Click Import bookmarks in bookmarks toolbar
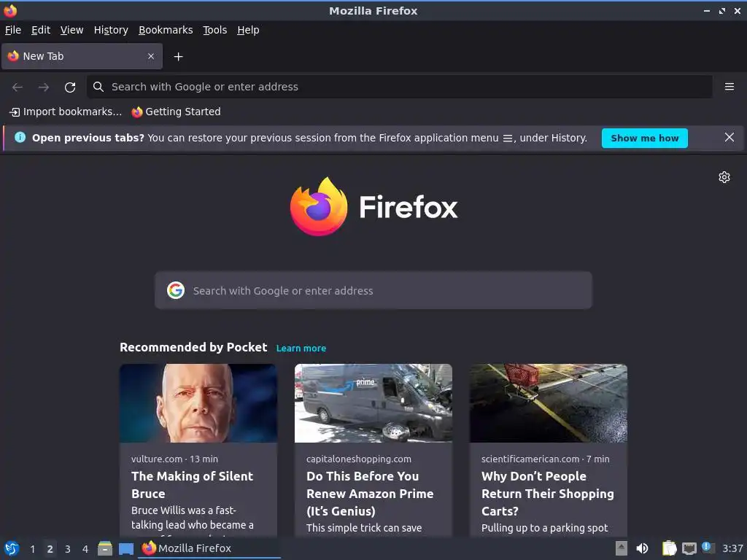The width and height of the screenshot is (747, 560). pos(66,112)
